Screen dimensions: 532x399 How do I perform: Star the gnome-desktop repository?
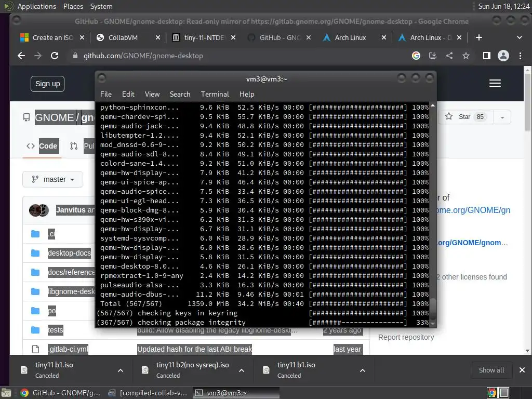pyautogui.click(x=465, y=117)
